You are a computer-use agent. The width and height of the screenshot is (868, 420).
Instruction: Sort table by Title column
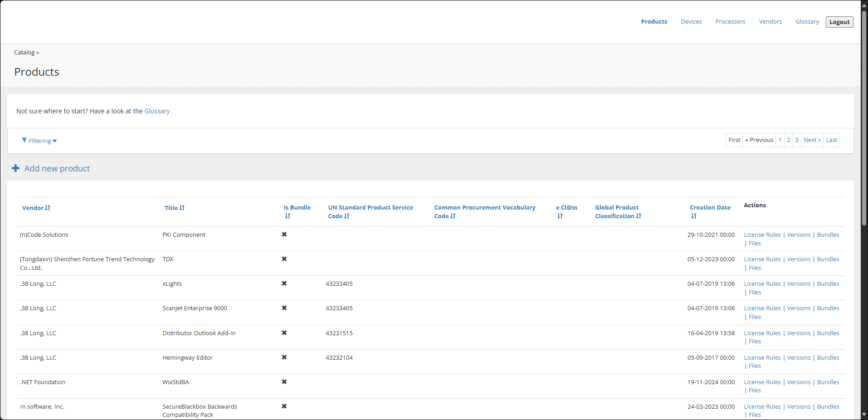(x=174, y=208)
